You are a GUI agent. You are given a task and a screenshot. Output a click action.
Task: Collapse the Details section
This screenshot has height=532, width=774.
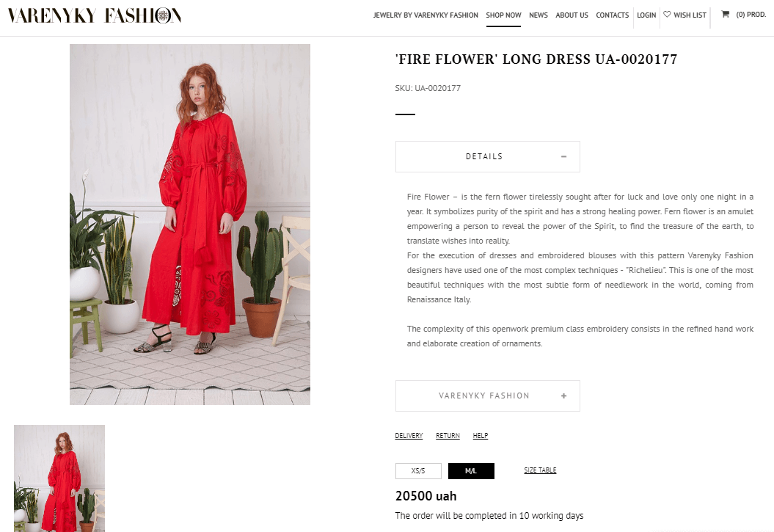pos(488,156)
